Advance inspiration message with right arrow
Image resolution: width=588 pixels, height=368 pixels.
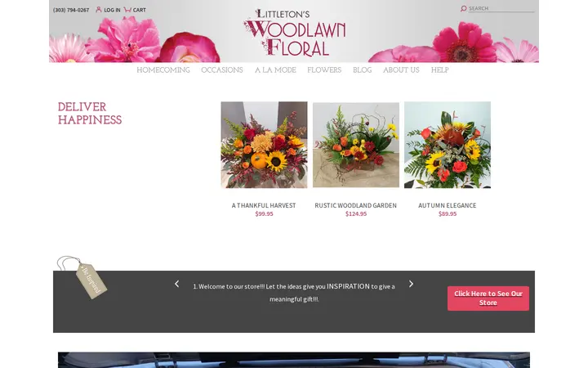[411, 284]
